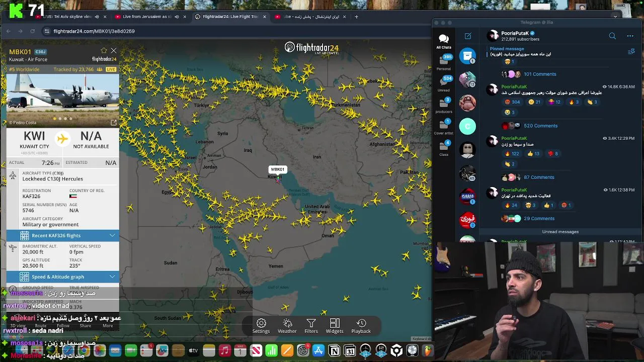644x362 pixels.
Task: Open the Unread chat folder
Action: (444, 84)
